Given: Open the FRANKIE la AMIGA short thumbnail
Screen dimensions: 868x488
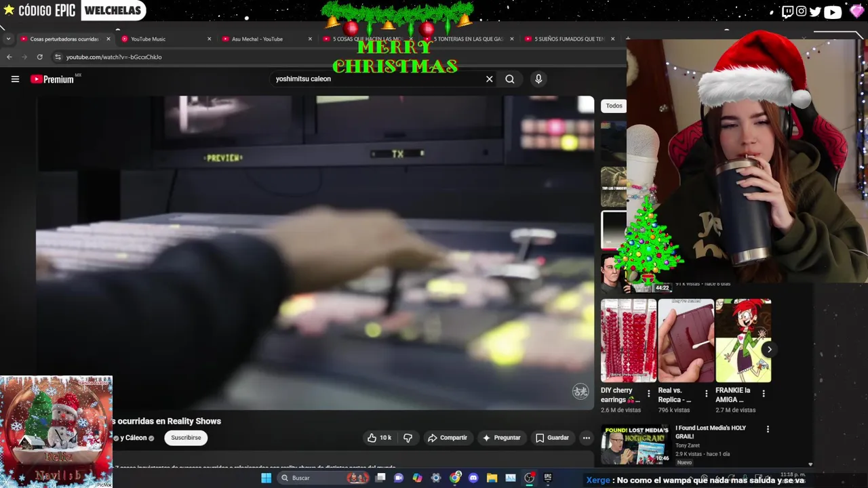Looking at the screenshot, I should (743, 340).
